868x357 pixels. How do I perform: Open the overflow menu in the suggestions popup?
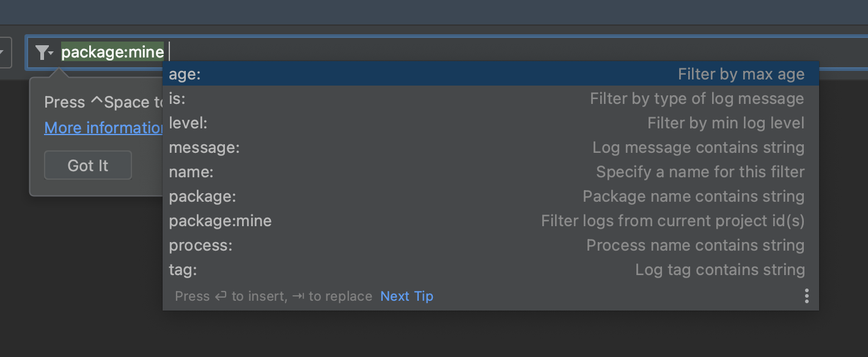coord(806,296)
